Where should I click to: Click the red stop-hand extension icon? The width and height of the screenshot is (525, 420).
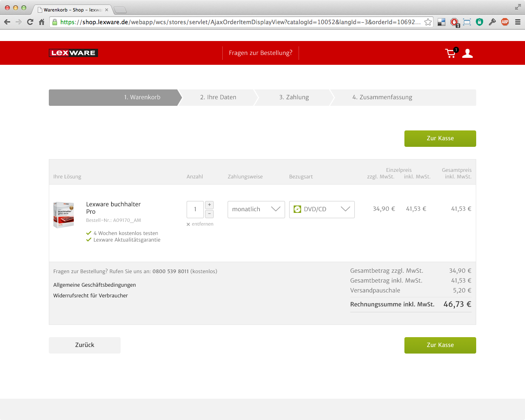tap(454, 23)
